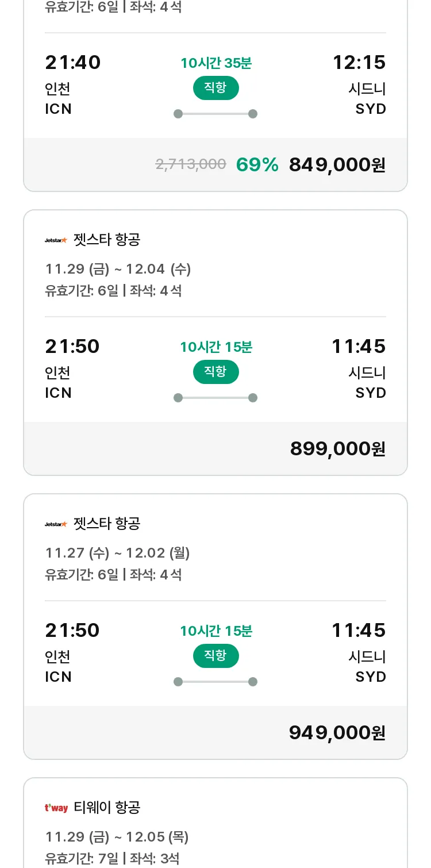Screen dimensions: 431x868
Task: Select the 849,000원 discounted fare
Action: pos(337,165)
